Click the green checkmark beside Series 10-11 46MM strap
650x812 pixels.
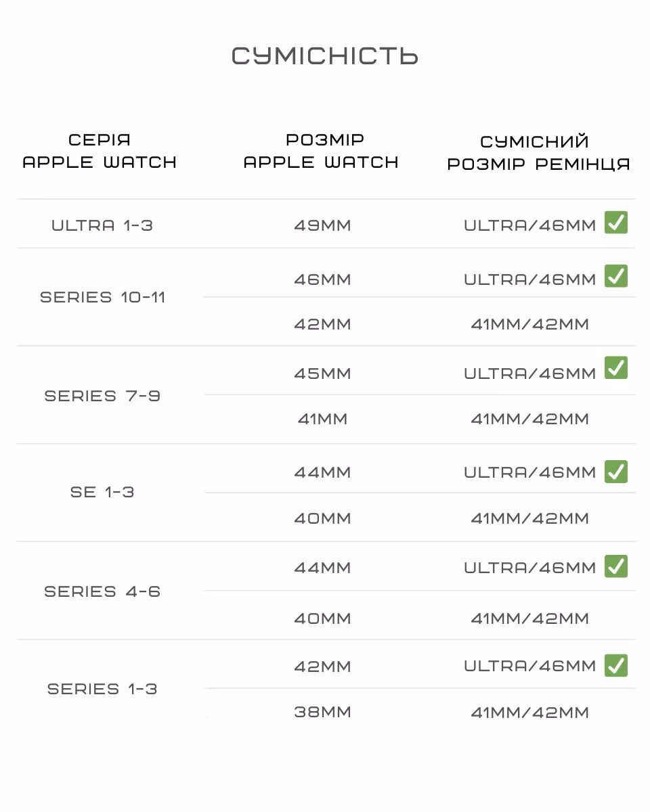tap(616, 276)
